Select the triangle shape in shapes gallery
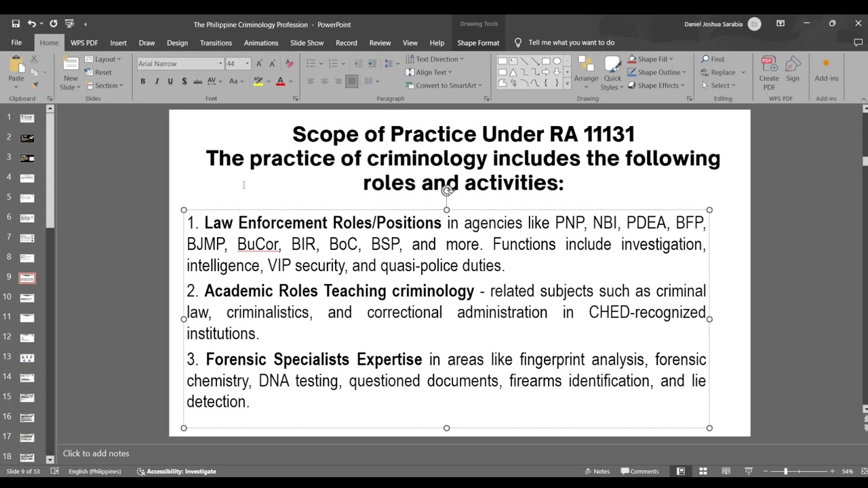Image resolution: width=868 pixels, height=488 pixels. coord(513,72)
